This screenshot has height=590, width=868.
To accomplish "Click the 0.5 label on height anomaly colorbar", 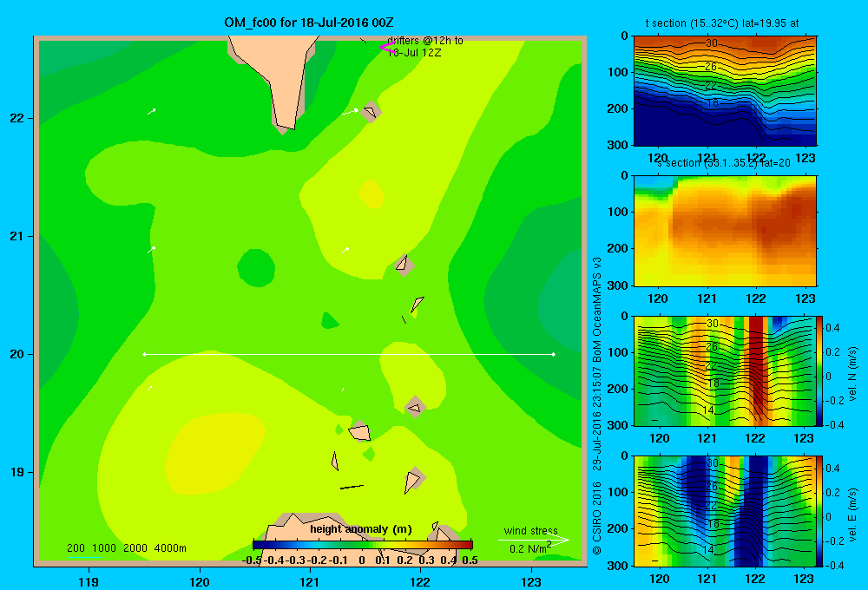I will pos(470,560).
